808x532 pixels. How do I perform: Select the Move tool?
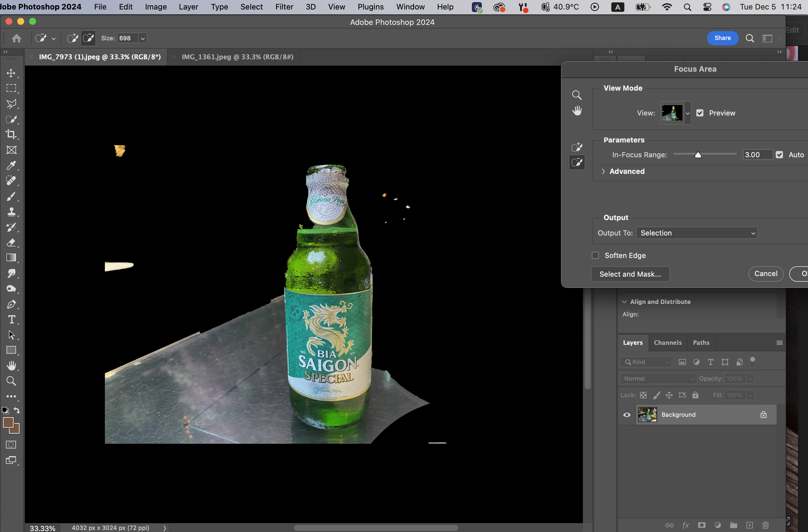pyautogui.click(x=11, y=73)
